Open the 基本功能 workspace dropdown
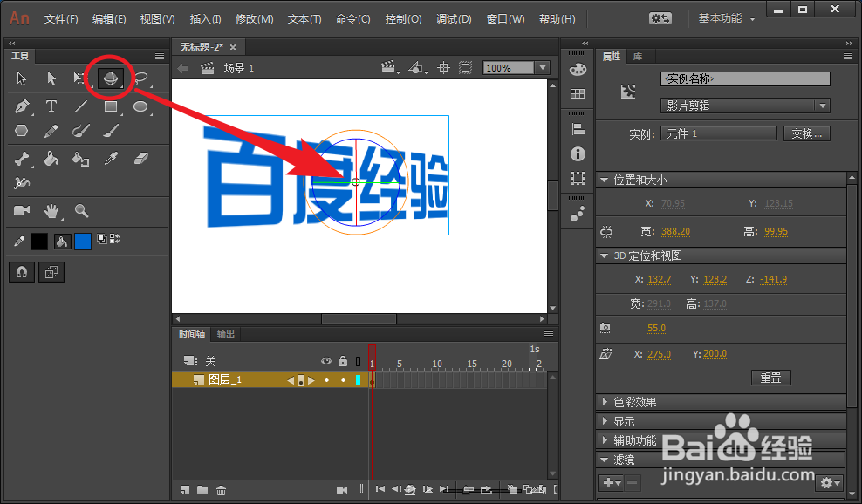 tap(726, 18)
